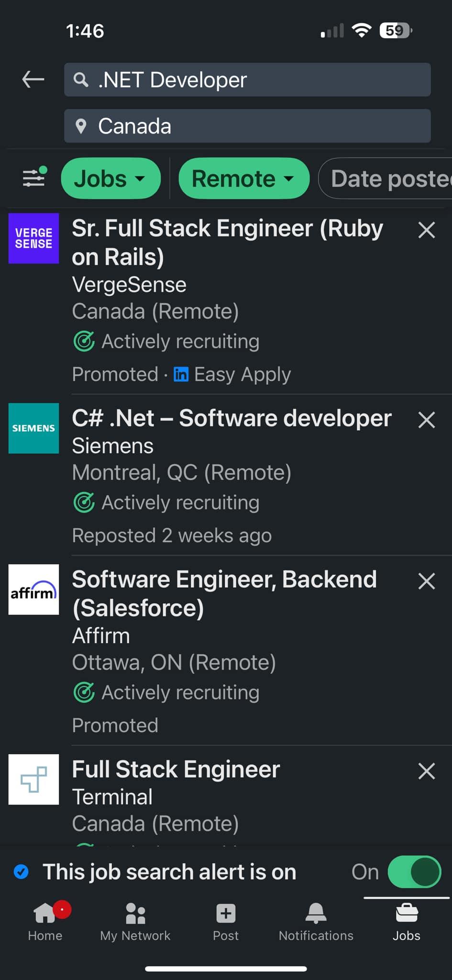This screenshot has height=980, width=452.
Task: Turn off the job search alert switch
Action: coord(414,872)
